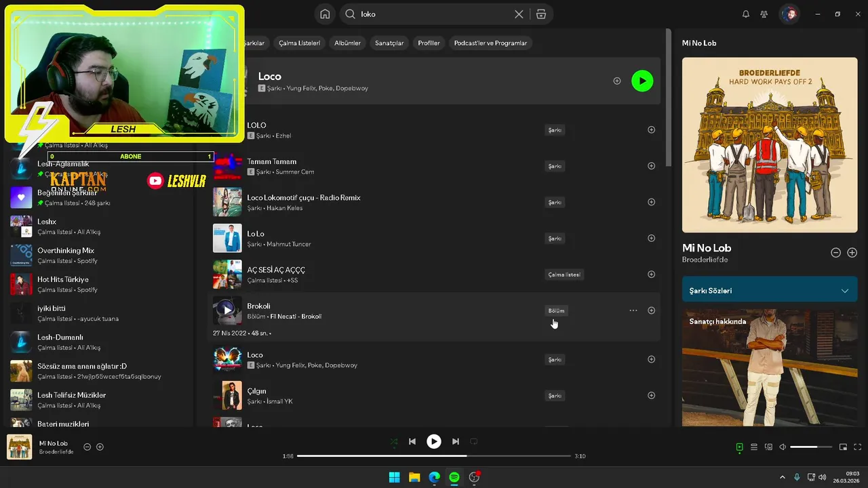Viewport: 868px width, 488px height.
Task: Show hidden system tray icons
Action: pyautogui.click(x=782, y=477)
